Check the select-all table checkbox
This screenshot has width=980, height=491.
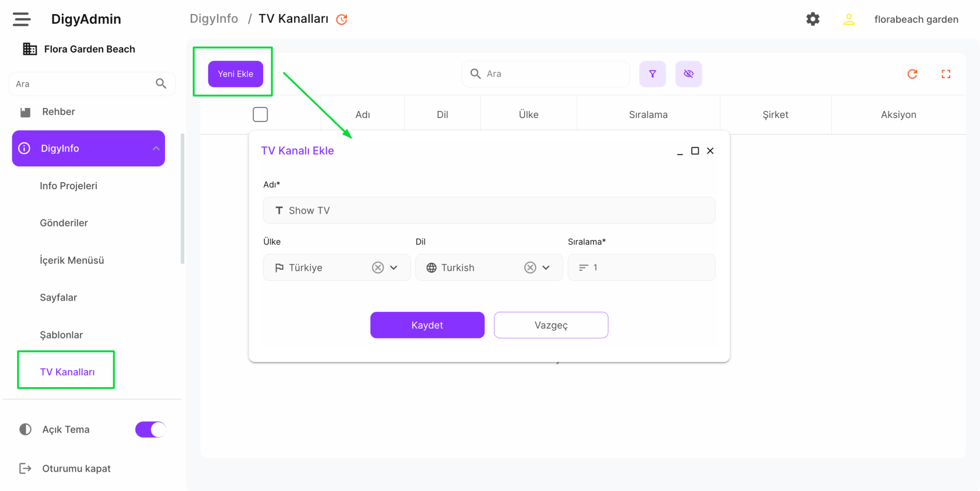point(260,114)
